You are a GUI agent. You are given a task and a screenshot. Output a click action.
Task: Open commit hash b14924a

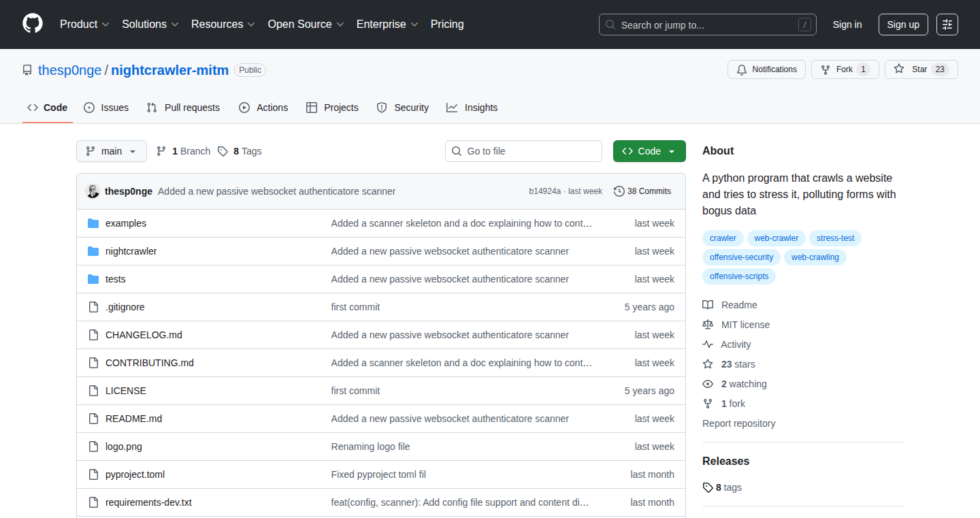[x=545, y=191]
